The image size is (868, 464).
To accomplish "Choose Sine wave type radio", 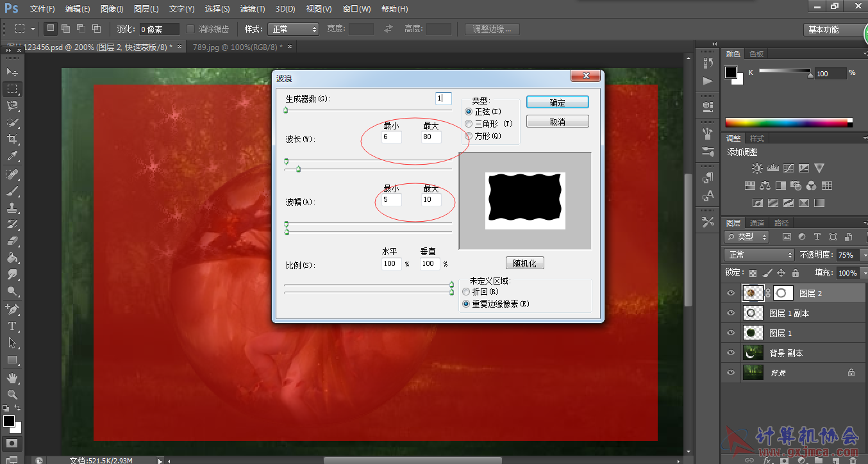I will click(x=468, y=112).
